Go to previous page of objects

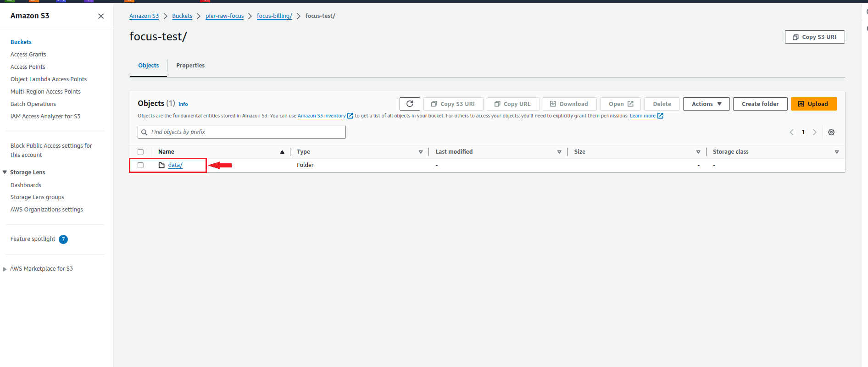(791, 132)
